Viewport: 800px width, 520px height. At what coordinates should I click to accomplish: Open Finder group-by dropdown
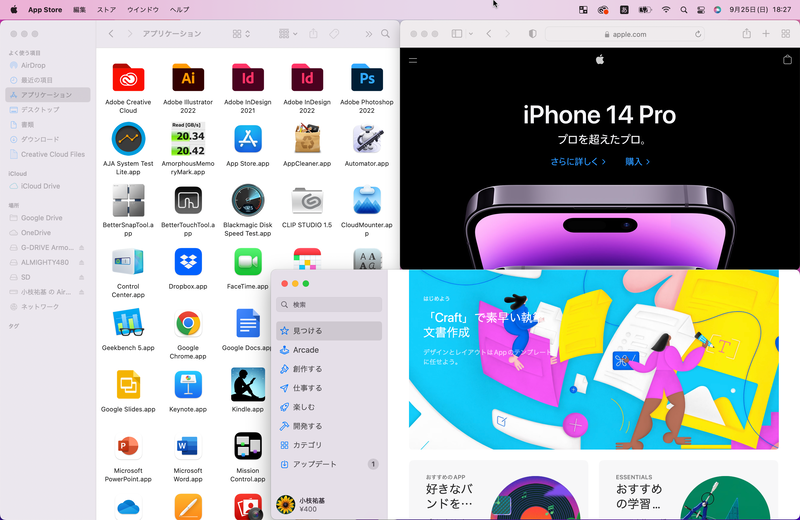(x=288, y=34)
